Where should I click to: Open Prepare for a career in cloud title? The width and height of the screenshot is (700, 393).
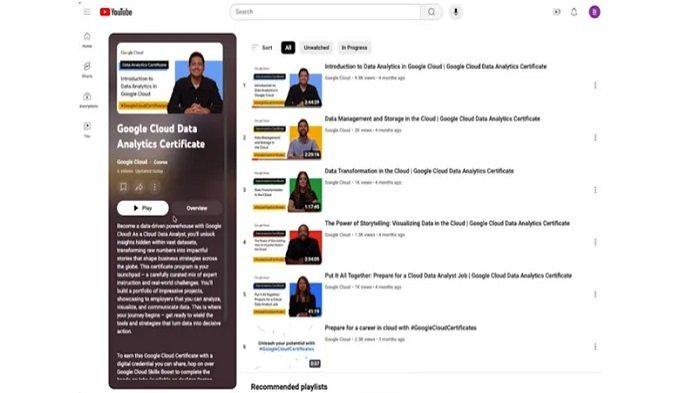[400, 328]
